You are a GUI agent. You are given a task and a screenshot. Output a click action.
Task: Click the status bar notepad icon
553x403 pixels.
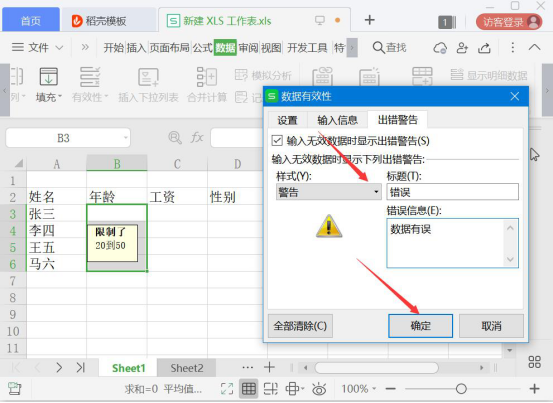pos(14,388)
